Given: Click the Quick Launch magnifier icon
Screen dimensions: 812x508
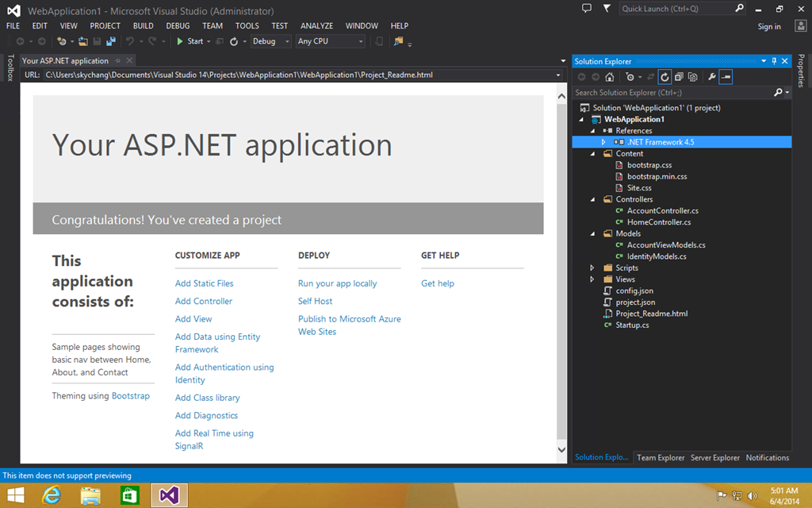Looking at the screenshot, I should pyautogui.click(x=740, y=8).
